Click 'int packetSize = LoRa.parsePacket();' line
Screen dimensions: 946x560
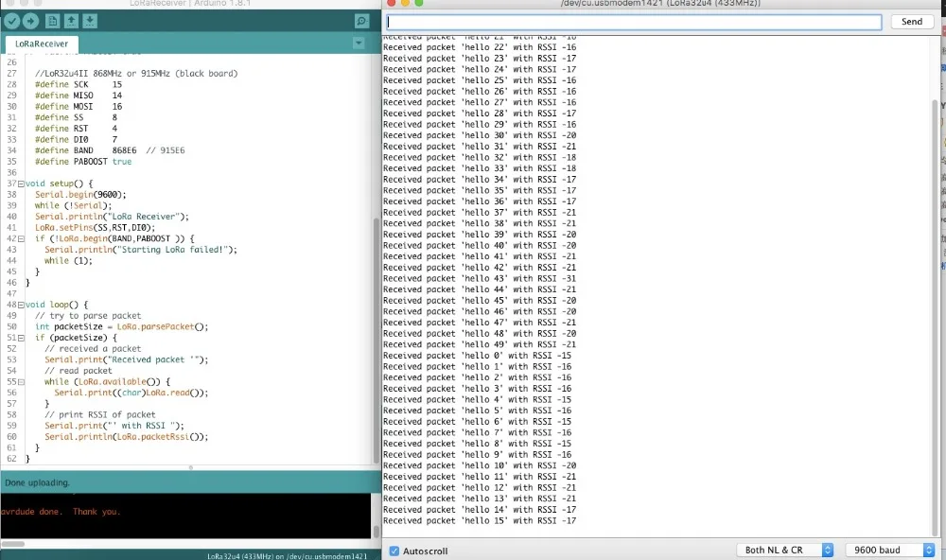(x=121, y=326)
